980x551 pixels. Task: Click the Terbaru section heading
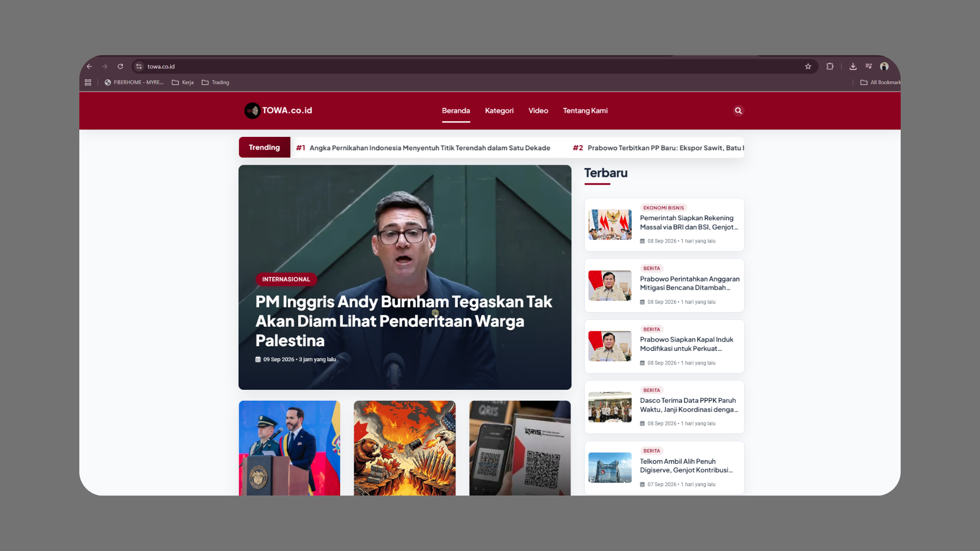[x=606, y=173]
